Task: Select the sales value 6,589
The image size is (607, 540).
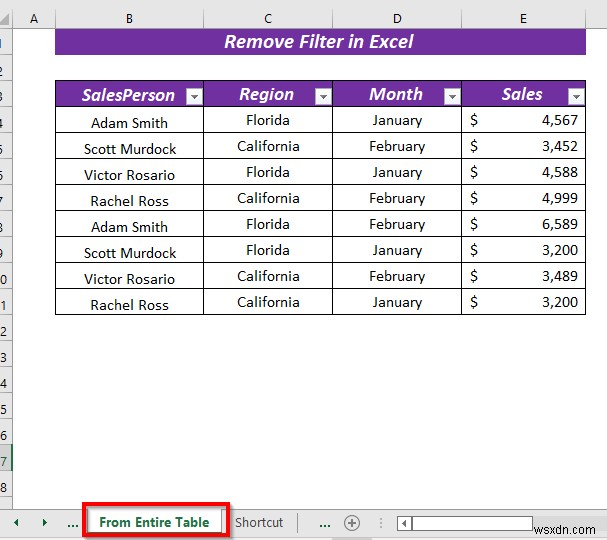Action: tap(523, 224)
